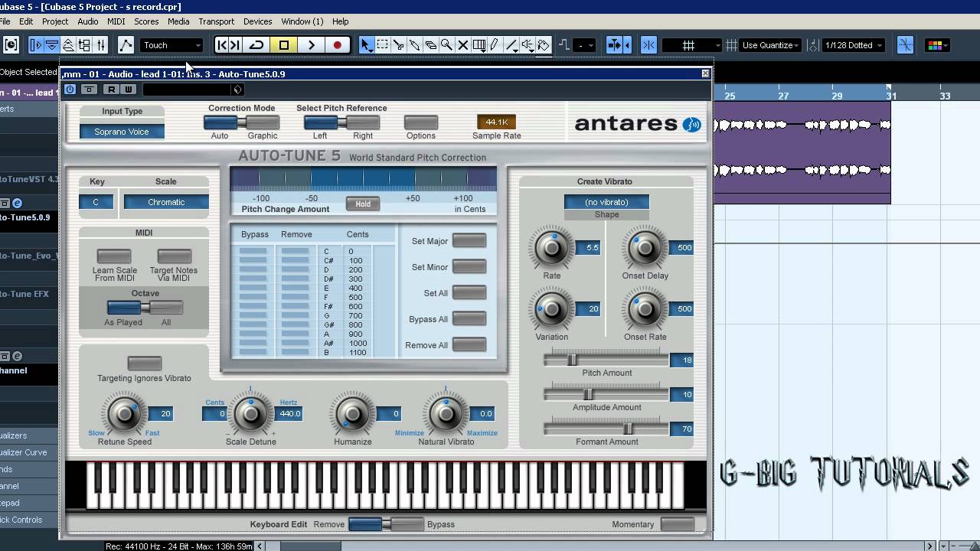
Task: Click the red Record button
Action: [x=337, y=45]
